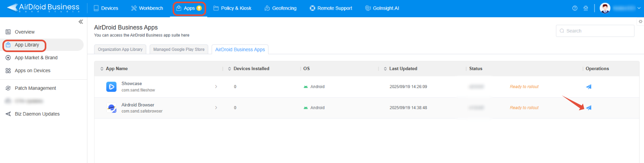Viewport: 644px width, 163px height.
Task: Select AirDroid Business Apps tab
Action: tap(240, 49)
